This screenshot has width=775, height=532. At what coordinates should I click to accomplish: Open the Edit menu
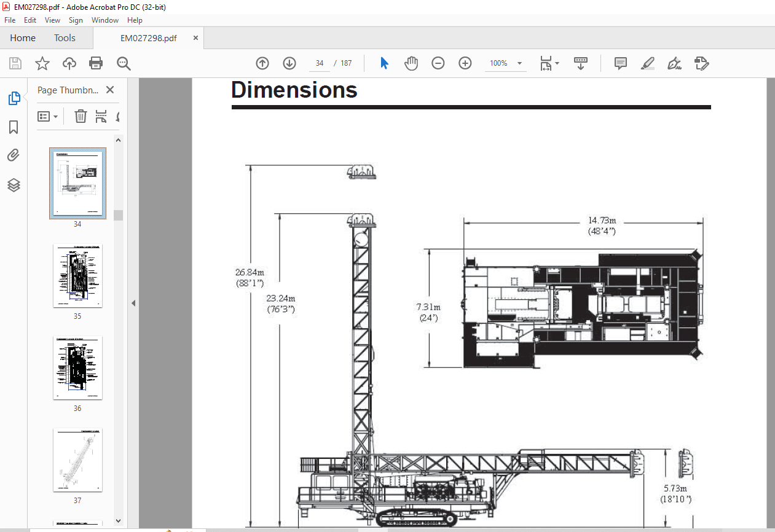(x=30, y=20)
